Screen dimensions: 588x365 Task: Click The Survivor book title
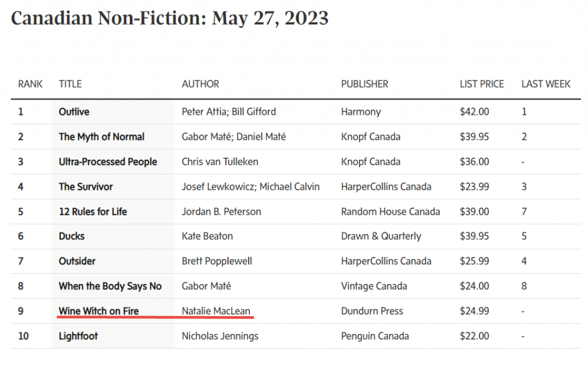[86, 187]
